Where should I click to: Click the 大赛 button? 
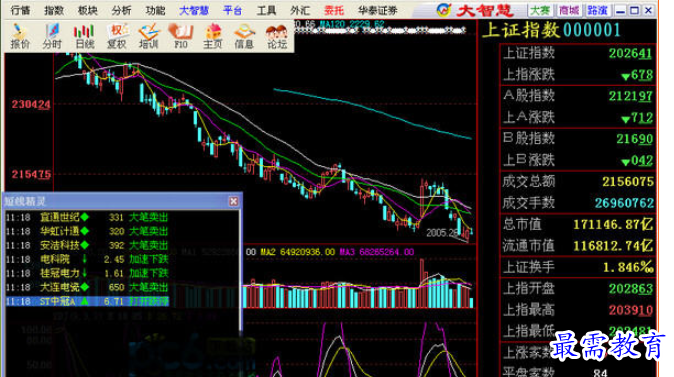[x=540, y=10]
